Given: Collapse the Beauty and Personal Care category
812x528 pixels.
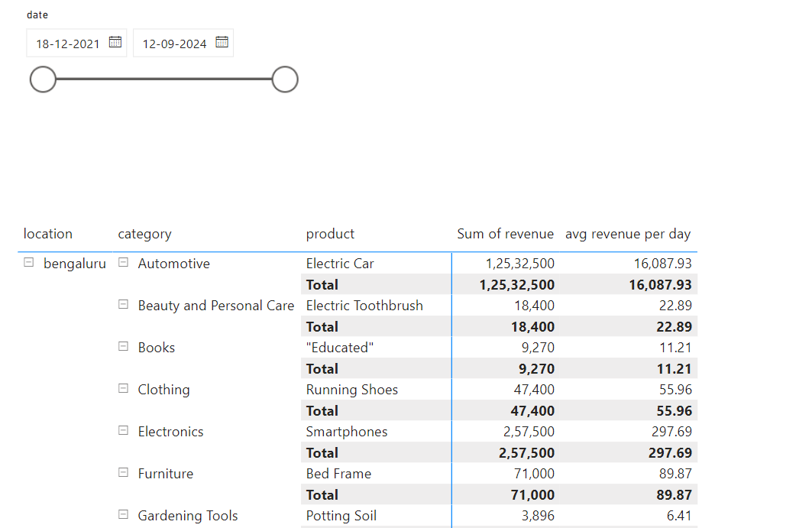Looking at the screenshot, I should click(x=123, y=305).
